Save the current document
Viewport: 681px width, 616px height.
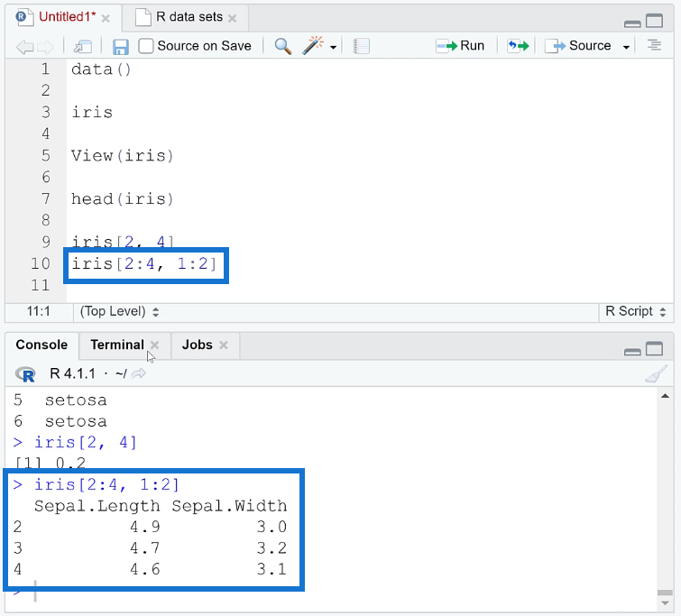pyautogui.click(x=120, y=47)
